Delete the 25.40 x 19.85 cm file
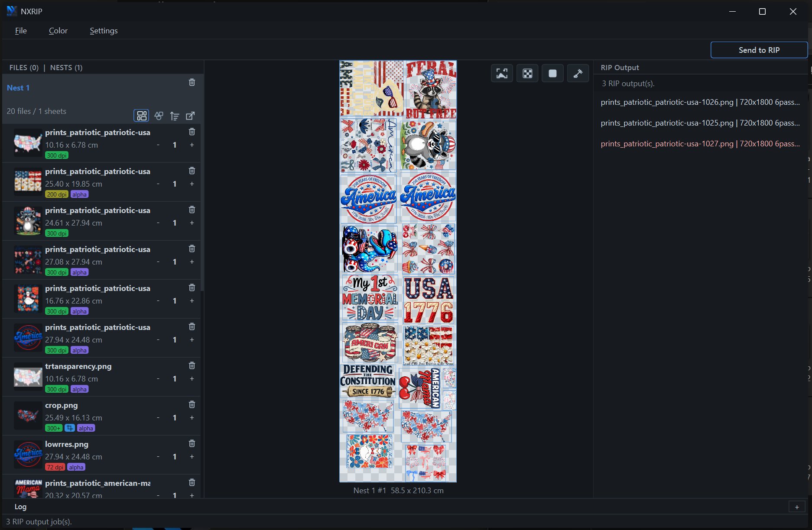This screenshot has width=812, height=530. coord(192,171)
